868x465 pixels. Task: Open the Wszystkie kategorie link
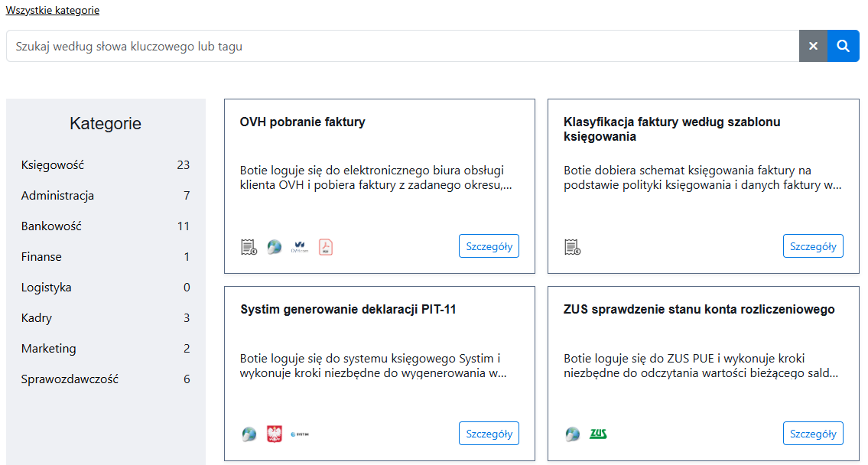[x=53, y=10]
